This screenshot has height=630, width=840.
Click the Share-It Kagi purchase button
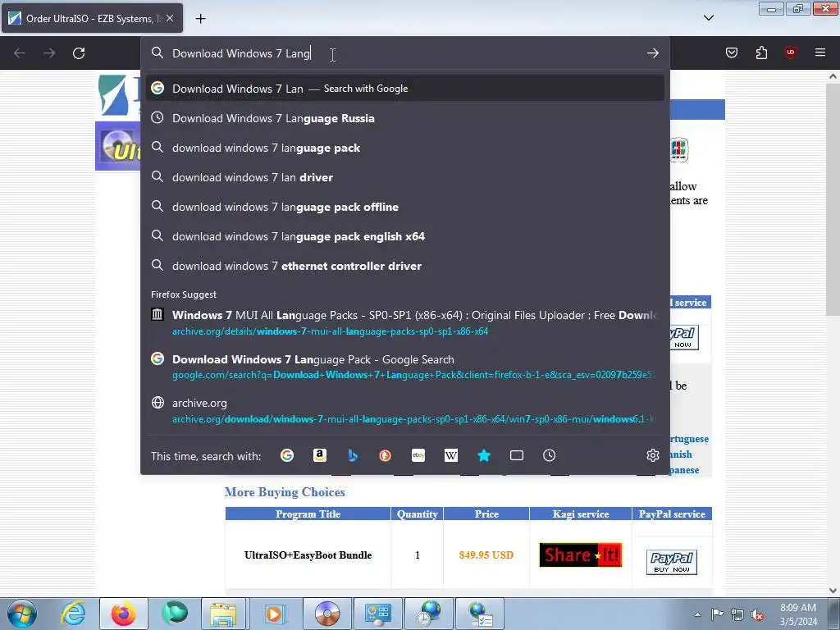(x=581, y=555)
